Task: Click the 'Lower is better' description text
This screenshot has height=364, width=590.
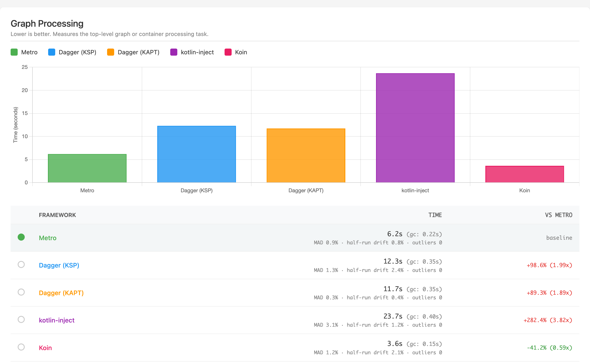Action: pos(109,34)
